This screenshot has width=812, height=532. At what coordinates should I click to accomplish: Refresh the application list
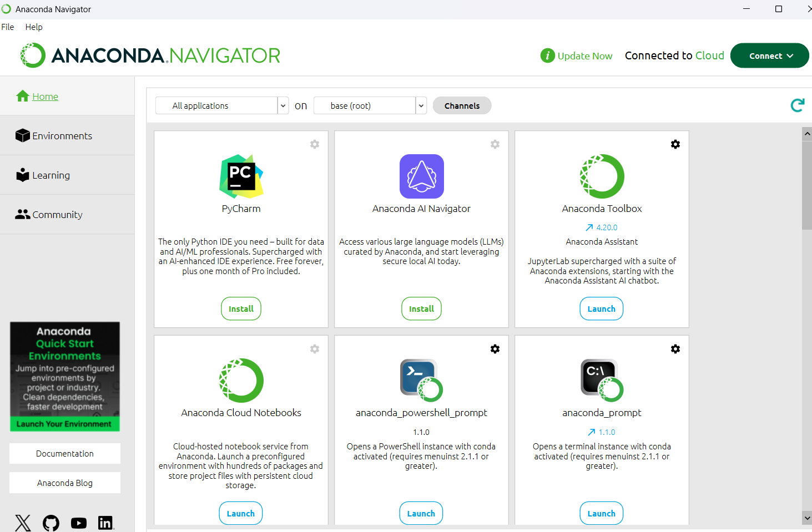(x=798, y=105)
